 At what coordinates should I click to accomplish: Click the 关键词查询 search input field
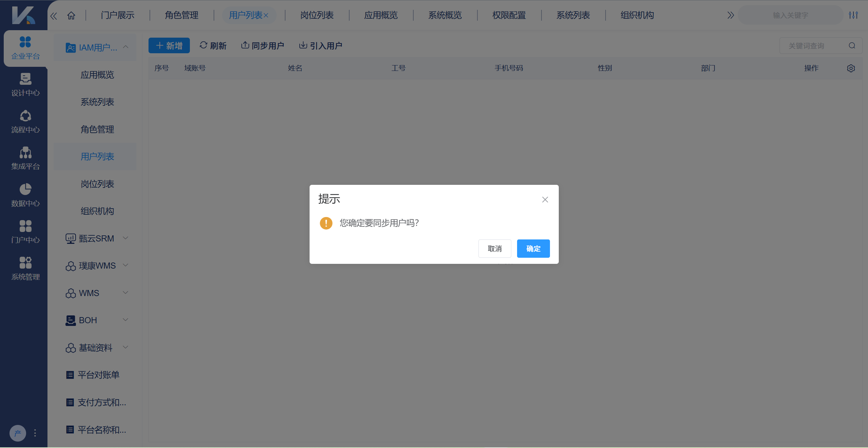[x=814, y=45]
